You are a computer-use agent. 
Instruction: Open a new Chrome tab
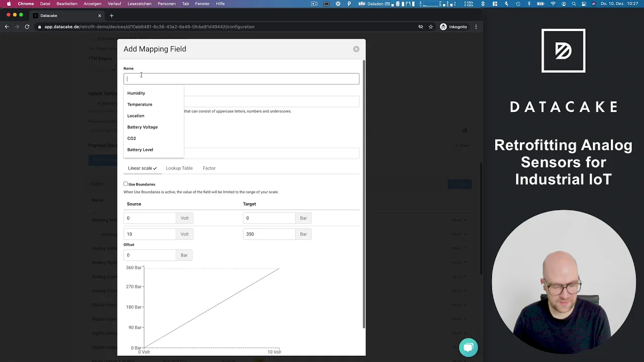(x=112, y=16)
